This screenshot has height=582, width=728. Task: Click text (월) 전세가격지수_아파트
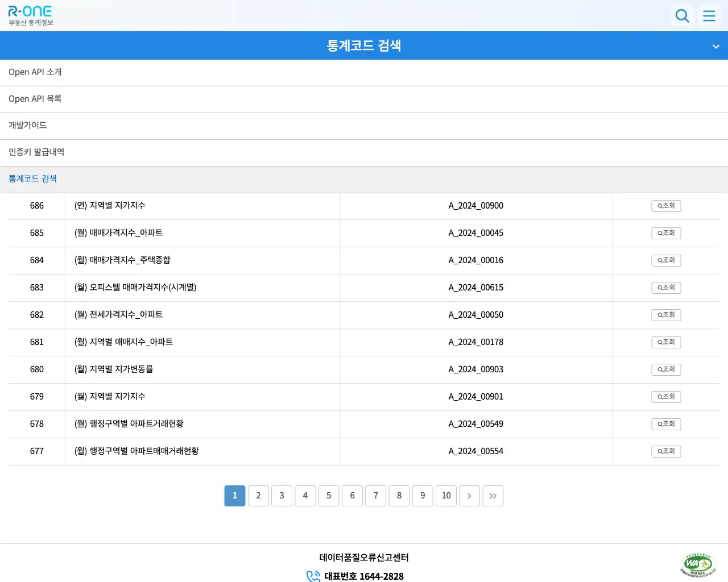pyautogui.click(x=118, y=315)
